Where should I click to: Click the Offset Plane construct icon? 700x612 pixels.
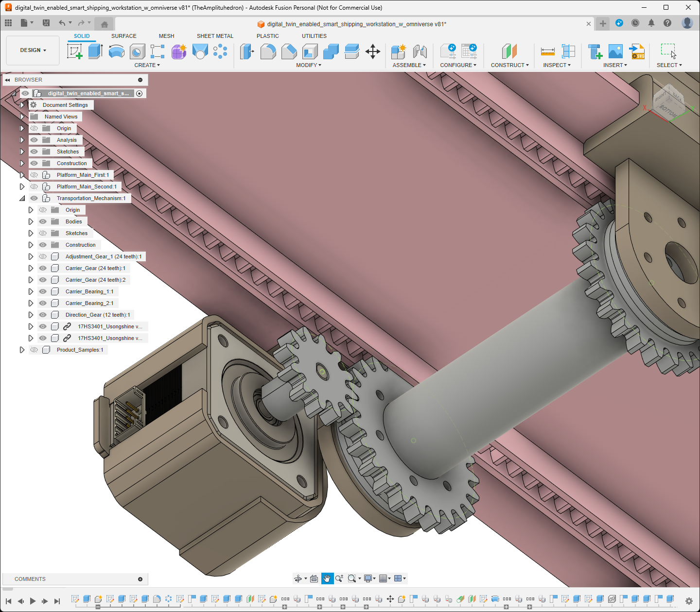coord(509,51)
